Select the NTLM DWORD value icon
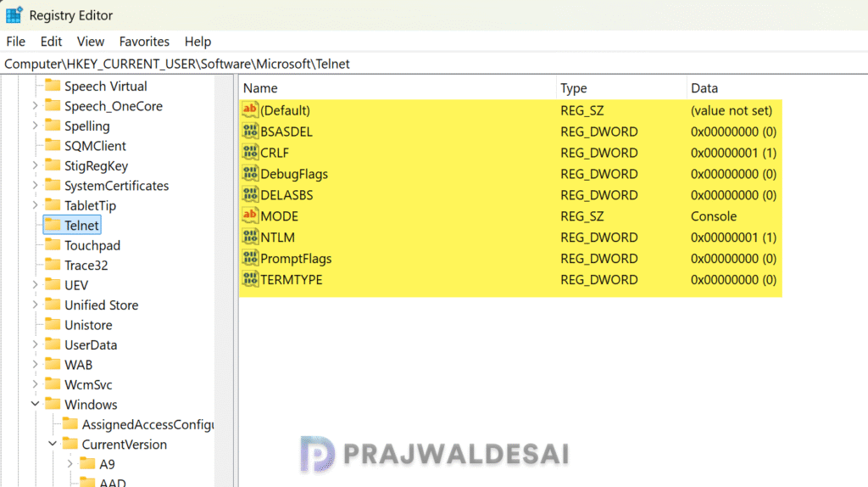Viewport: 868px width, 487px height. point(250,237)
